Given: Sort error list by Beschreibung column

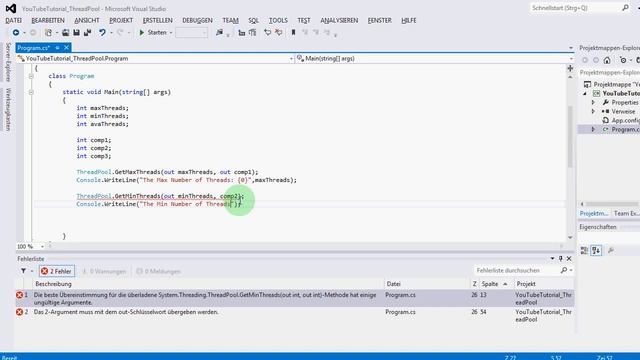Looking at the screenshot, I should point(208,284).
